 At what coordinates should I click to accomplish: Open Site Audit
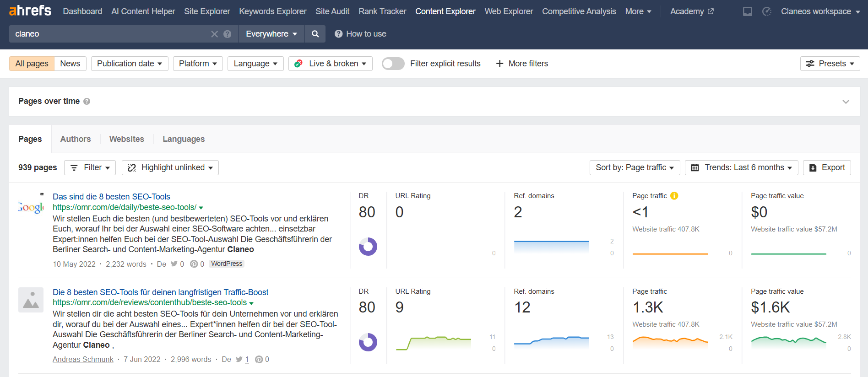coord(332,11)
